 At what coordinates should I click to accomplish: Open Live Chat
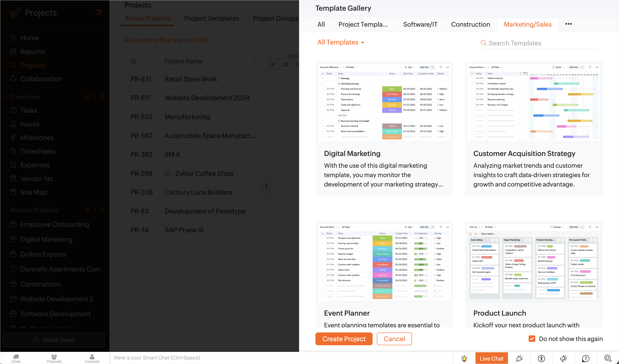[x=491, y=358]
